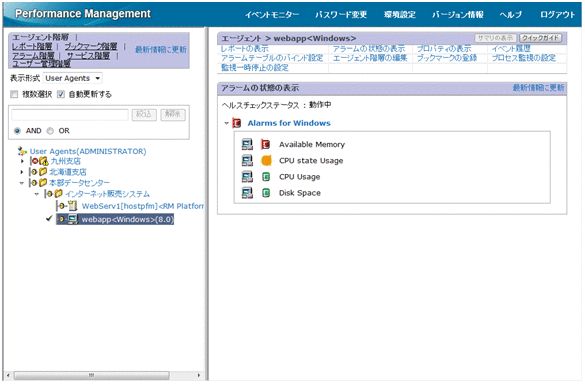Open the アラームテーブルのバインド設定 link
The width and height of the screenshot is (585, 384).
(272, 58)
